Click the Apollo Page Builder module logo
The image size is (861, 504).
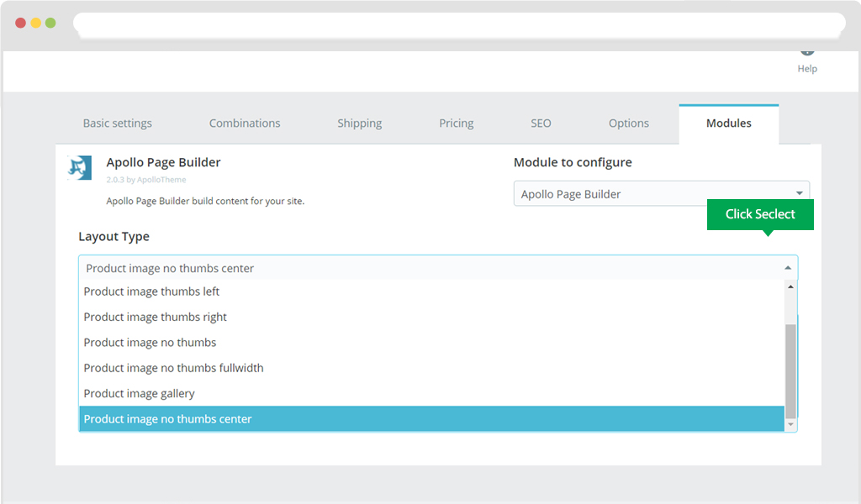point(80,168)
